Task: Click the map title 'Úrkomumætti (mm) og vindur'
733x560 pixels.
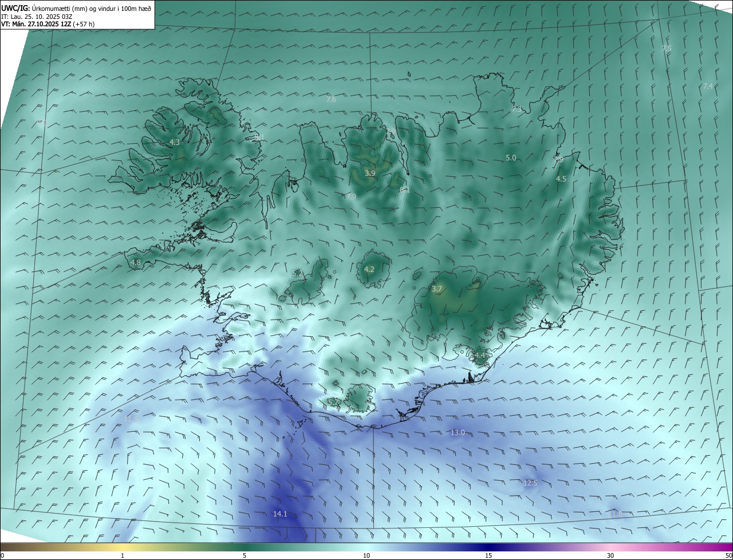Action: (73, 7)
